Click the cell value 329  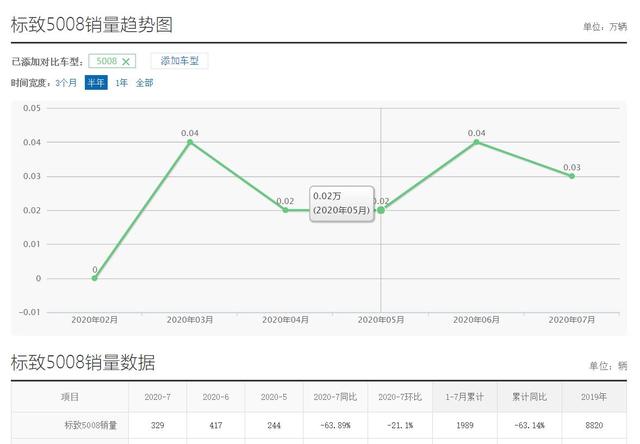point(158,425)
